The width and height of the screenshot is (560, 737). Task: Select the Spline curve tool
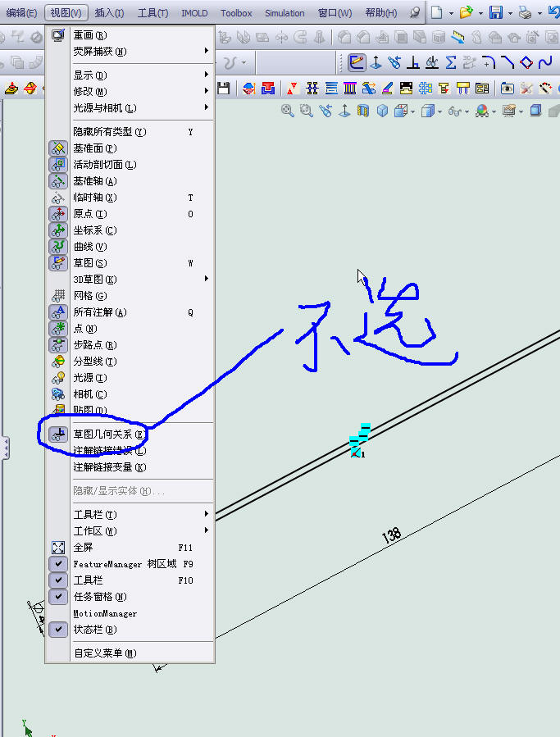pyautogui.click(x=545, y=62)
